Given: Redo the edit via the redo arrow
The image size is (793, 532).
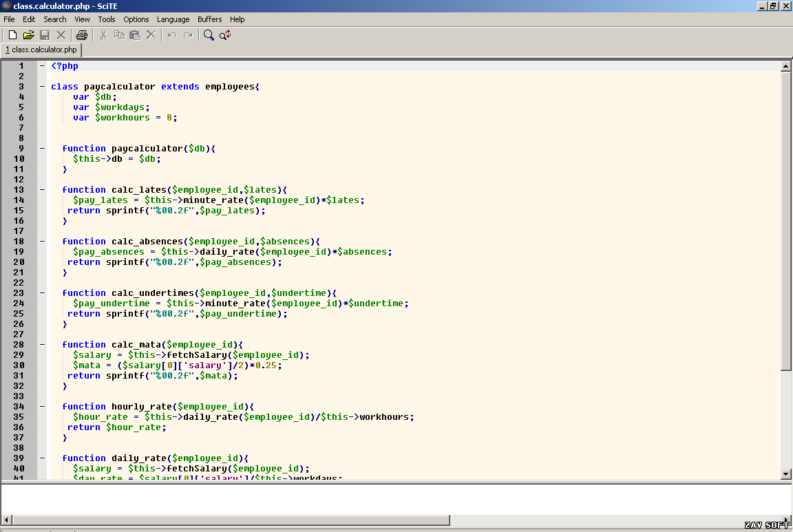Looking at the screenshot, I should 188,35.
